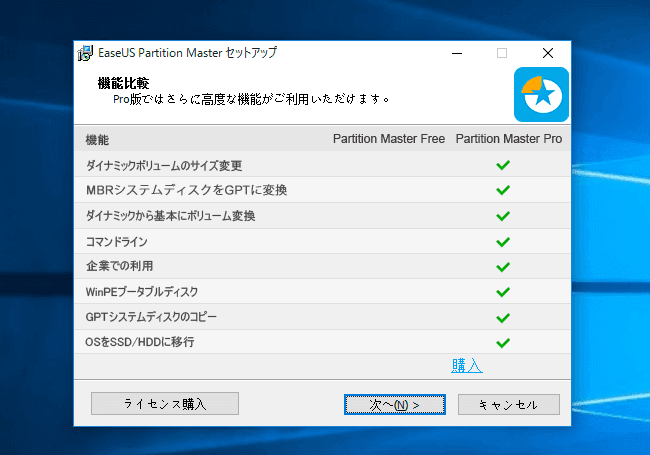Click checkmark in 企業での利用 row

503,267
